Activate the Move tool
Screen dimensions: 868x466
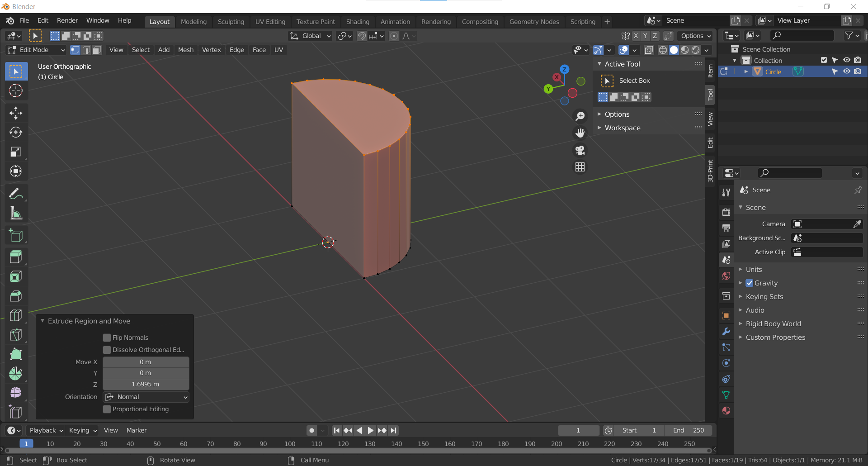16,113
